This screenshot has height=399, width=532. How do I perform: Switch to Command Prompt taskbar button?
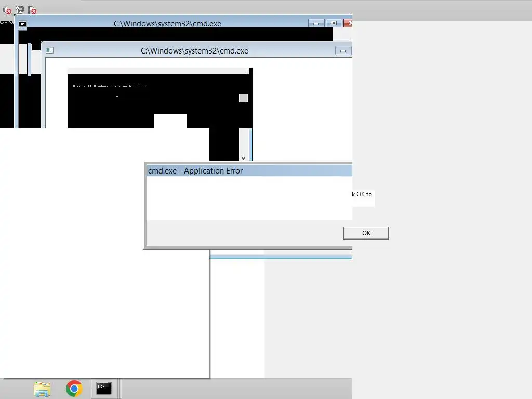tap(104, 389)
